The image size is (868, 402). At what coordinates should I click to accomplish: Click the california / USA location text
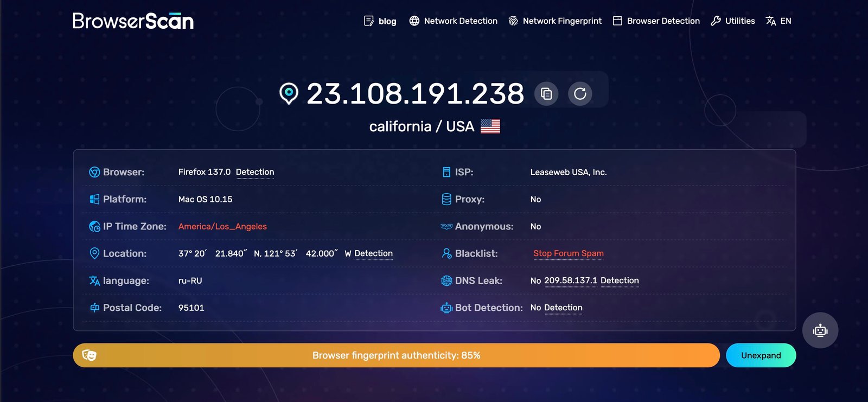(422, 126)
